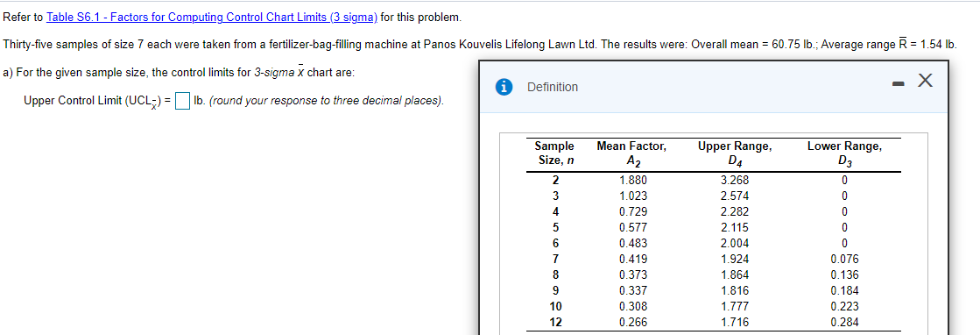Click the D4 value 2.282
980x335 pixels.
click(x=735, y=211)
